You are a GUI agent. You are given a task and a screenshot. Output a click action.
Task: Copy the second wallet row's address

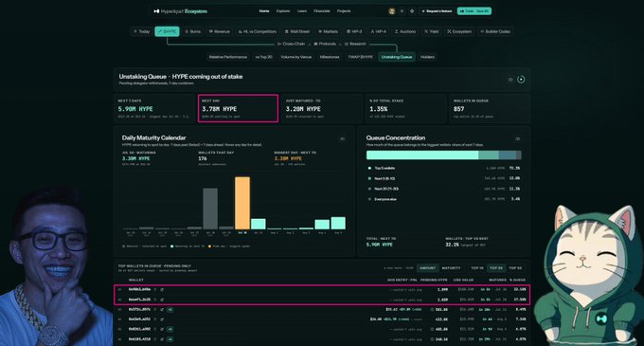coord(155,300)
